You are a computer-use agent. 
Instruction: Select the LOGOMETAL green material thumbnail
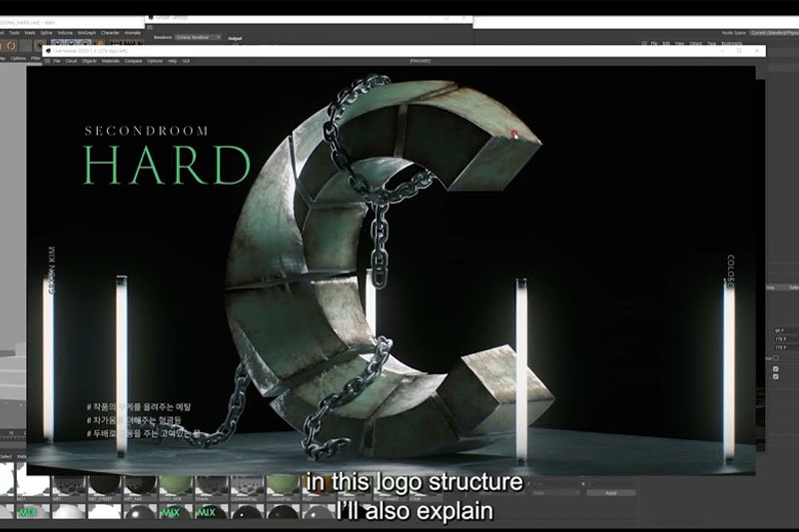coord(283,487)
